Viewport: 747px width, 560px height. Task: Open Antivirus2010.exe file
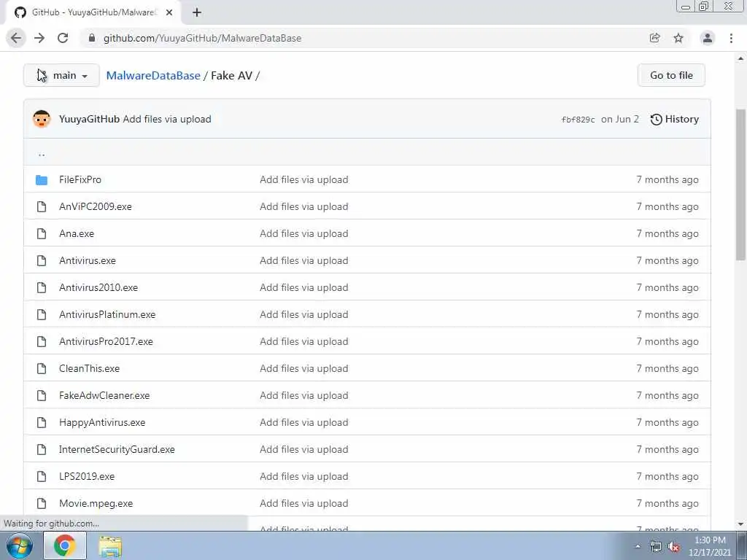click(x=98, y=287)
